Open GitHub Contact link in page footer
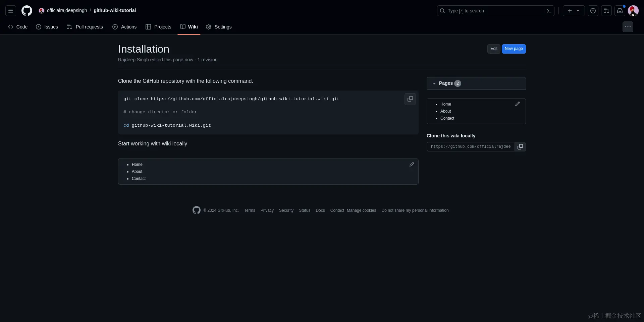The width and height of the screenshot is (644, 322). 337,210
